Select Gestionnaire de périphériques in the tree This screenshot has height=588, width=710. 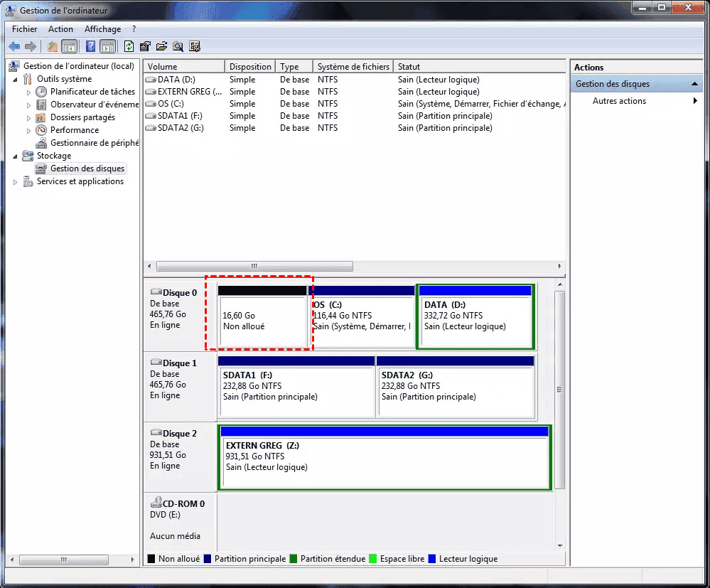94,143
